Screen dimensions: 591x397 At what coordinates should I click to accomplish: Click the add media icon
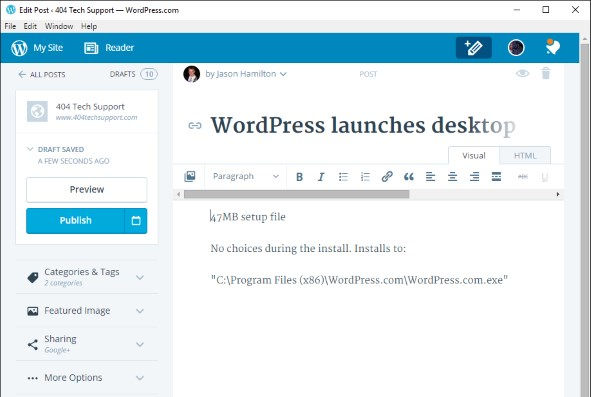pyautogui.click(x=190, y=176)
